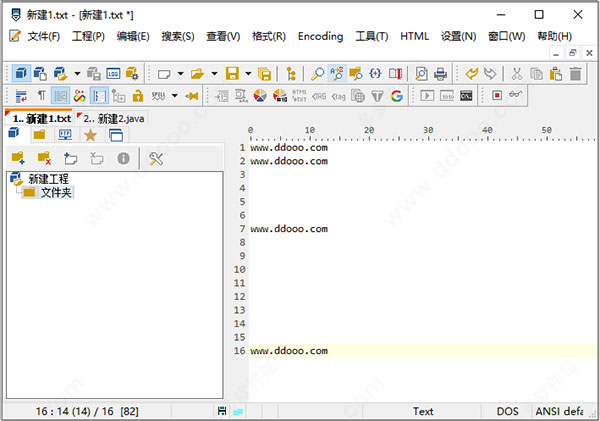Undo with the yellow arrow icon
The height and width of the screenshot is (421, 600).
[x=472, y=73]
